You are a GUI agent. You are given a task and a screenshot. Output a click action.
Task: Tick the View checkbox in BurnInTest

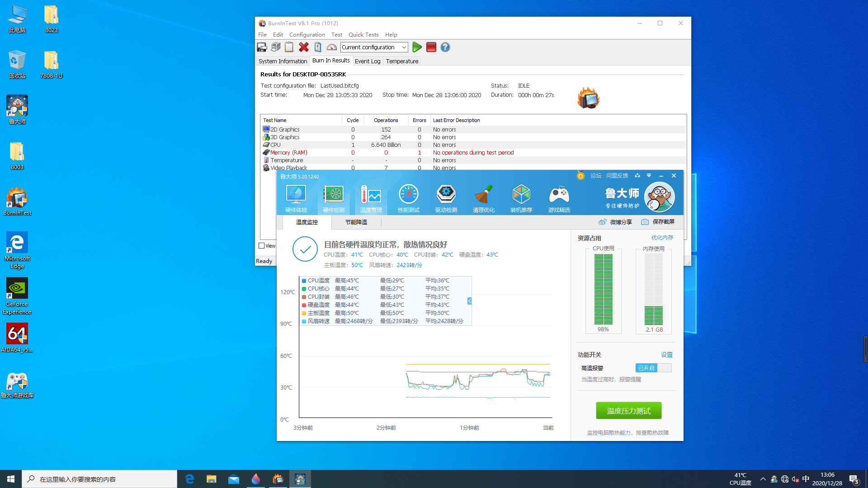[x=261, y=246]
